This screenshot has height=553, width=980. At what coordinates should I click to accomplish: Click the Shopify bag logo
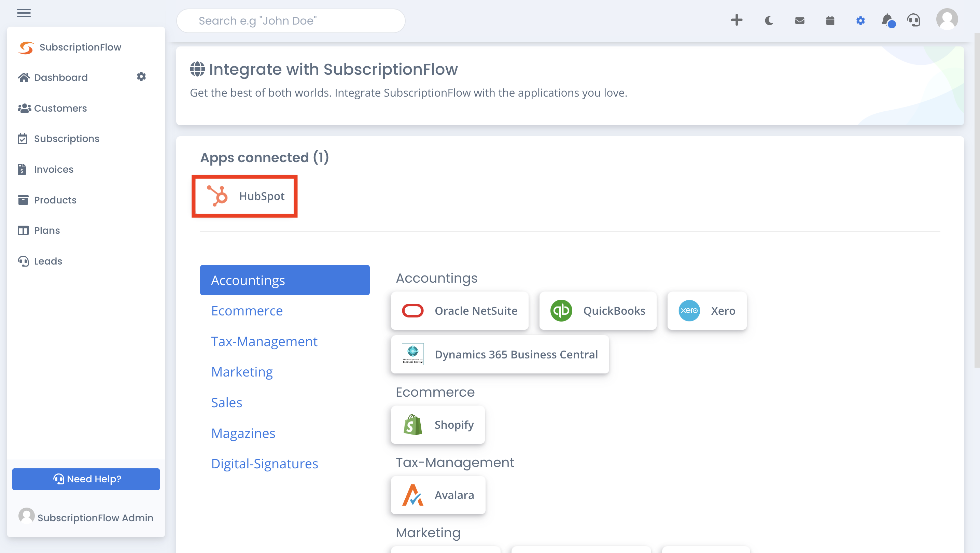[x=412, y=424]
